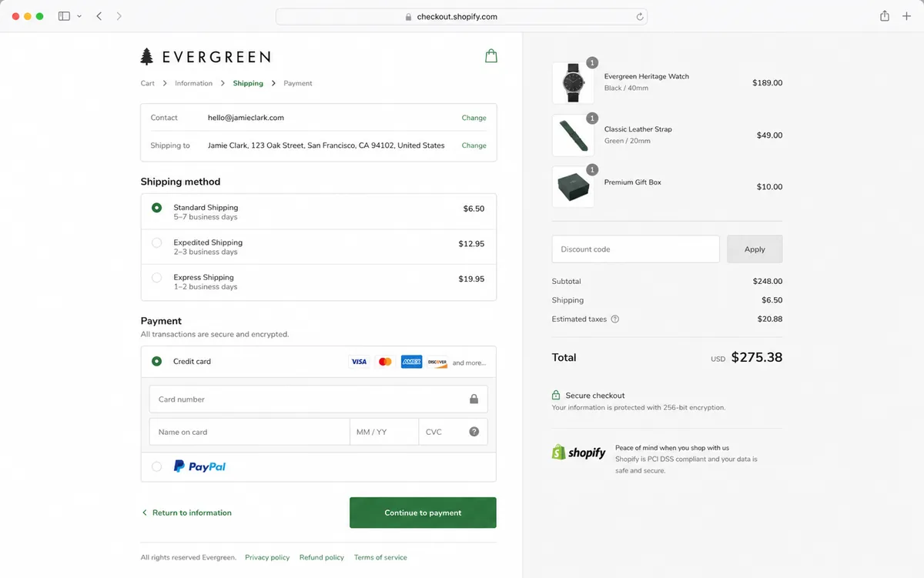Viewport: 924px width, 578px height.
Task: Click the quantity badge on Premium Gift Box
Action: coord(592,169)
